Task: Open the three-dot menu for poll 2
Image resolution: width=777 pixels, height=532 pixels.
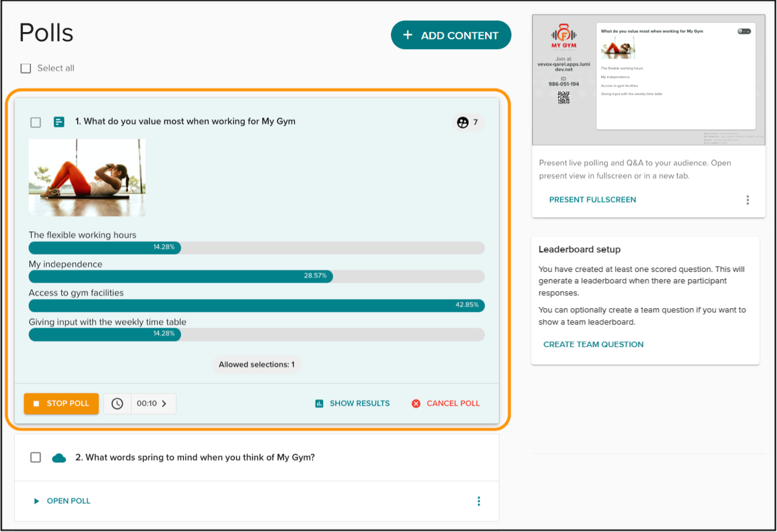Action: [x=478, y=501]
